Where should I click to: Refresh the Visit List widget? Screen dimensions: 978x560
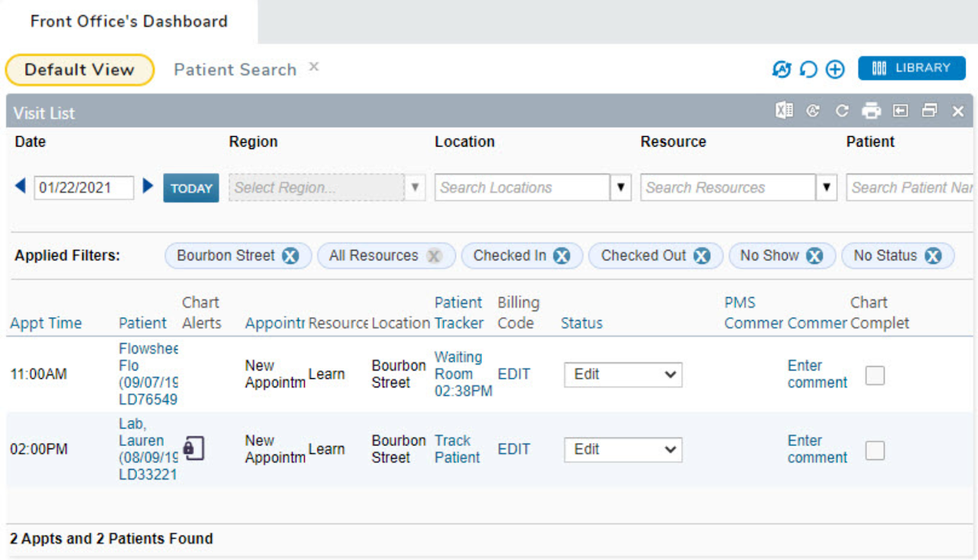pyautogui.click(x=841, y=110)
